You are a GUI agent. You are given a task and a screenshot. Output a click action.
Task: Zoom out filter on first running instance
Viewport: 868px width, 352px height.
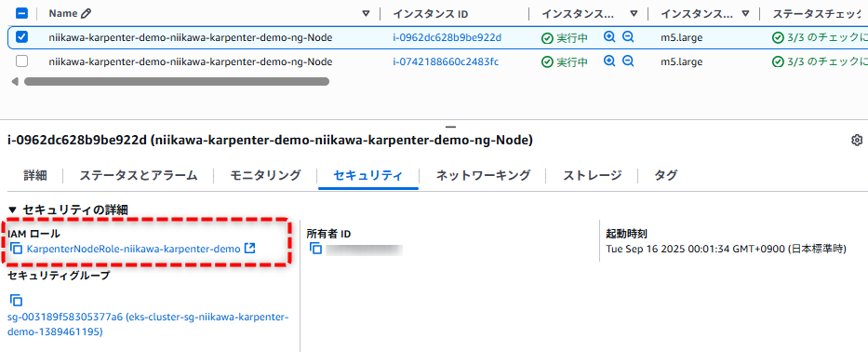click(628, 37)
